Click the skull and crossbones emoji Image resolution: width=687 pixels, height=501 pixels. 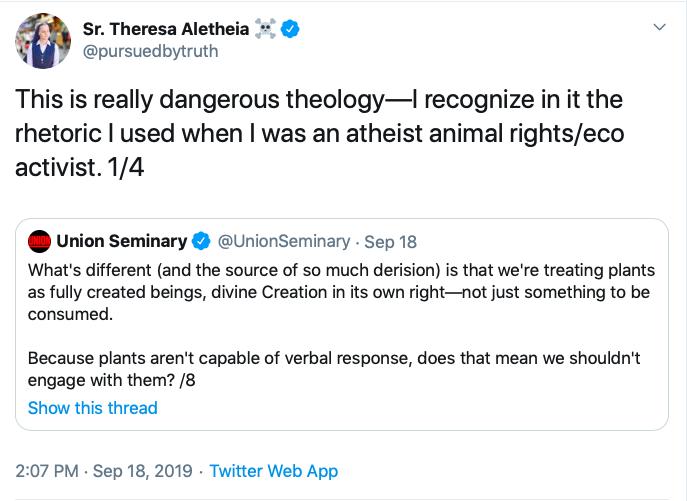point(265,29)
